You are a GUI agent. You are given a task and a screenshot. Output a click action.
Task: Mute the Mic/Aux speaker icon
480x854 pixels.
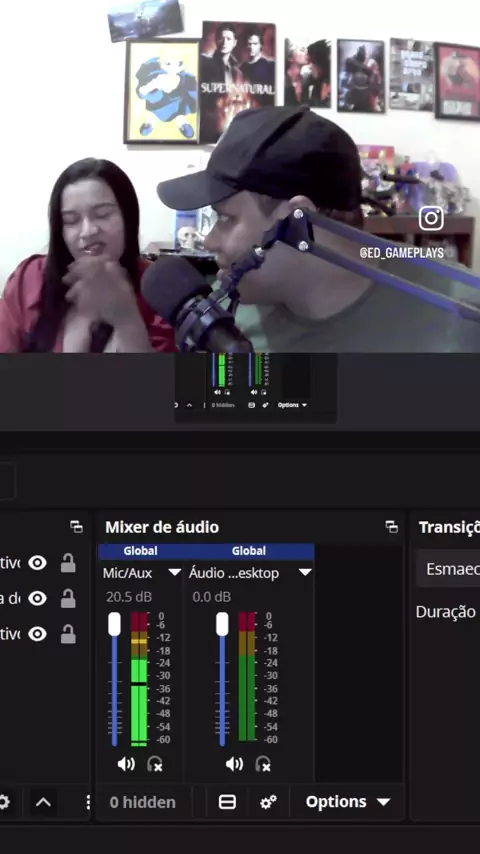[x=126, y=764]
